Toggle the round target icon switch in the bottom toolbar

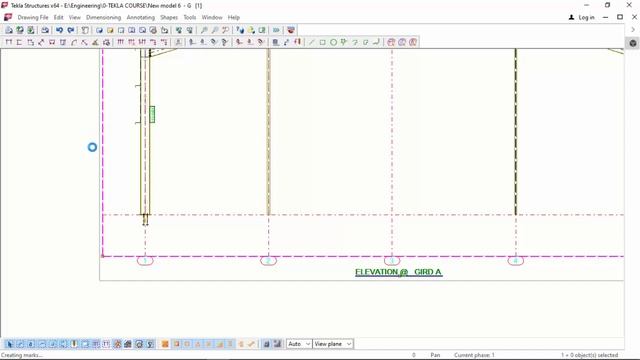pos(139,344)
